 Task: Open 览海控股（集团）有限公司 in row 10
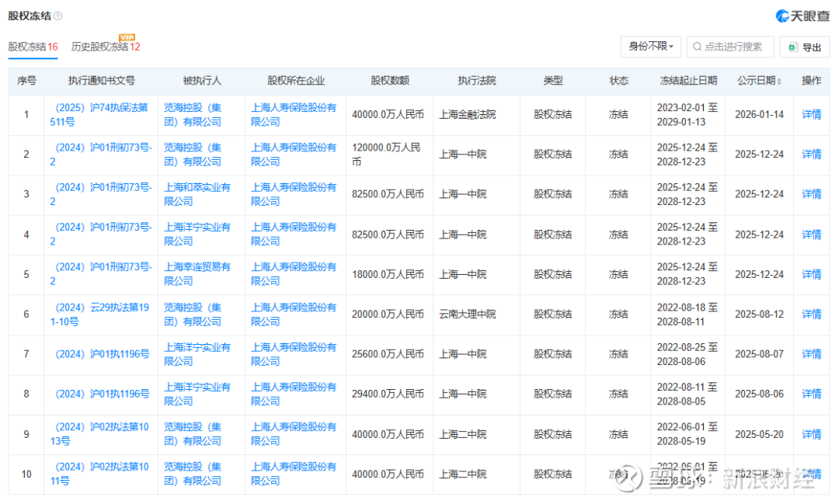(x=193, y=474)
